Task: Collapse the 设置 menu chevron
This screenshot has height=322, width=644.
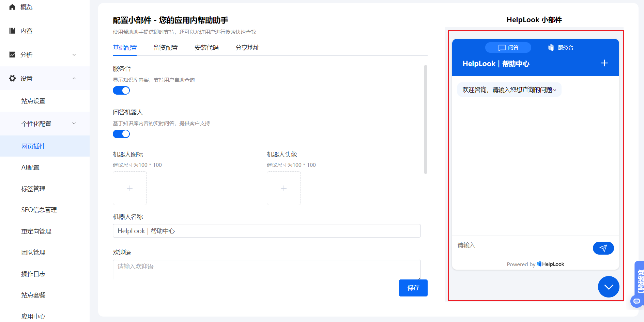Action: [x=74, y=79]
